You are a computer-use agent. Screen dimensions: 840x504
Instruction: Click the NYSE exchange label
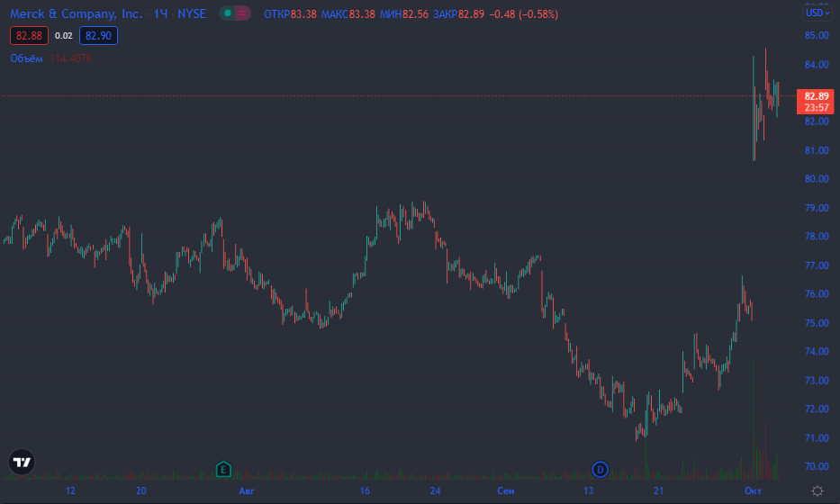(x=191, y=13)
